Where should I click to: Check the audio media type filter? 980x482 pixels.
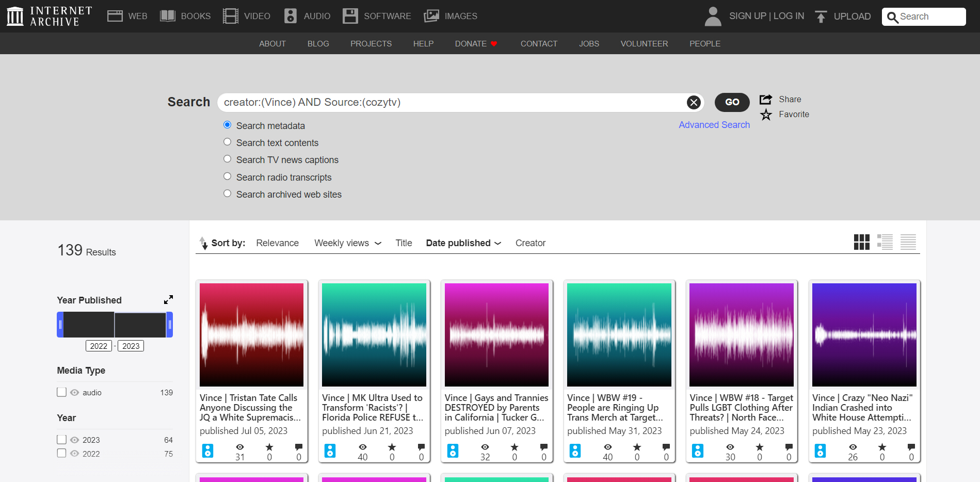(62, 392)
